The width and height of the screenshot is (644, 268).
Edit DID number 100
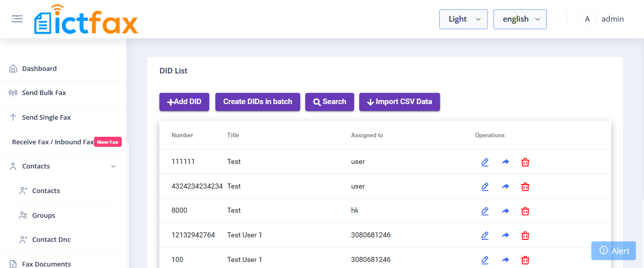click(485, 260)
